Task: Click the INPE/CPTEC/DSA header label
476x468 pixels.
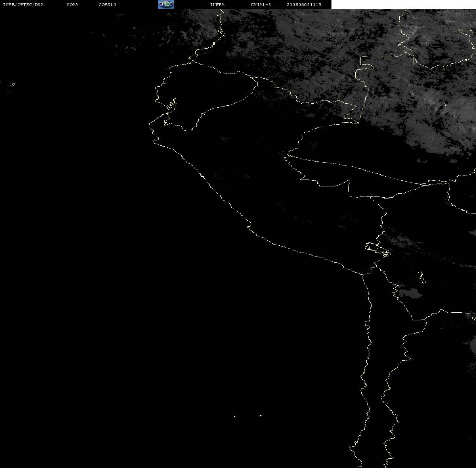Action: point(23,4)
